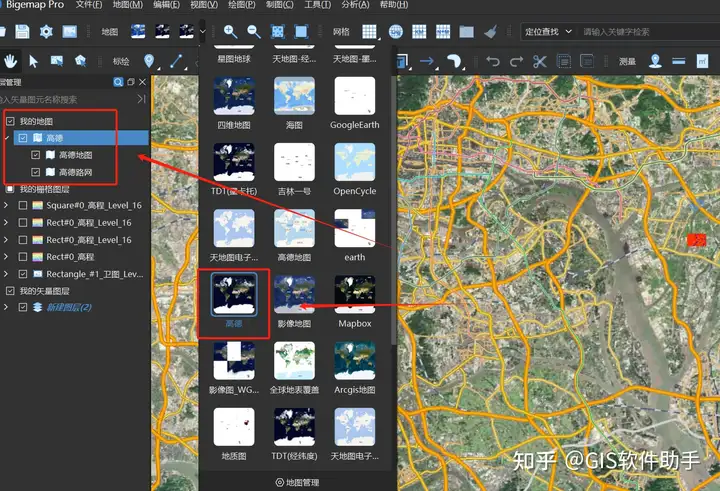The height and width of the screenshot is (491, 720).
Task: Open the 分析(A) menu
Action: (355, 5)
